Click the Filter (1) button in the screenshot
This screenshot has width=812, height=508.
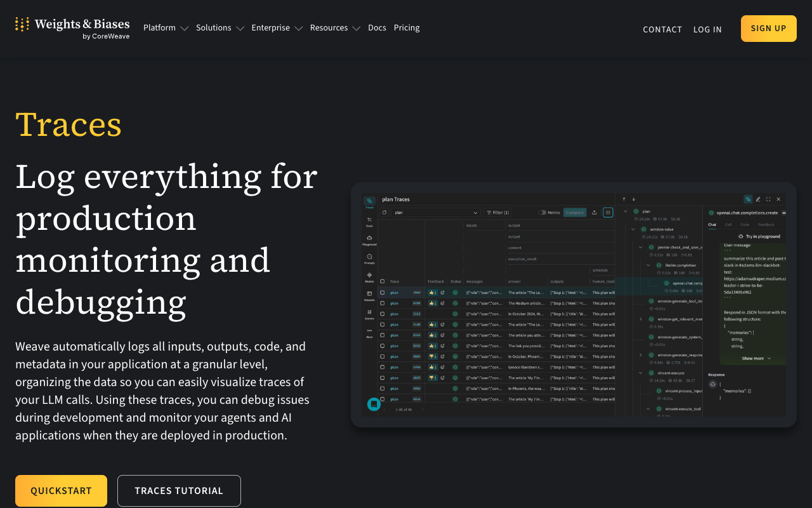(x=498, y=213)
